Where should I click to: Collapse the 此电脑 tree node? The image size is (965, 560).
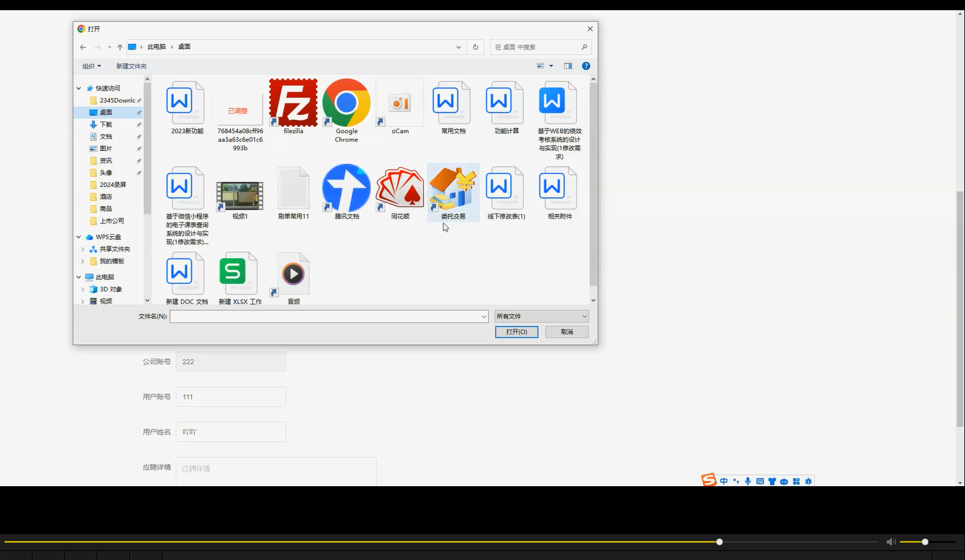79,277
